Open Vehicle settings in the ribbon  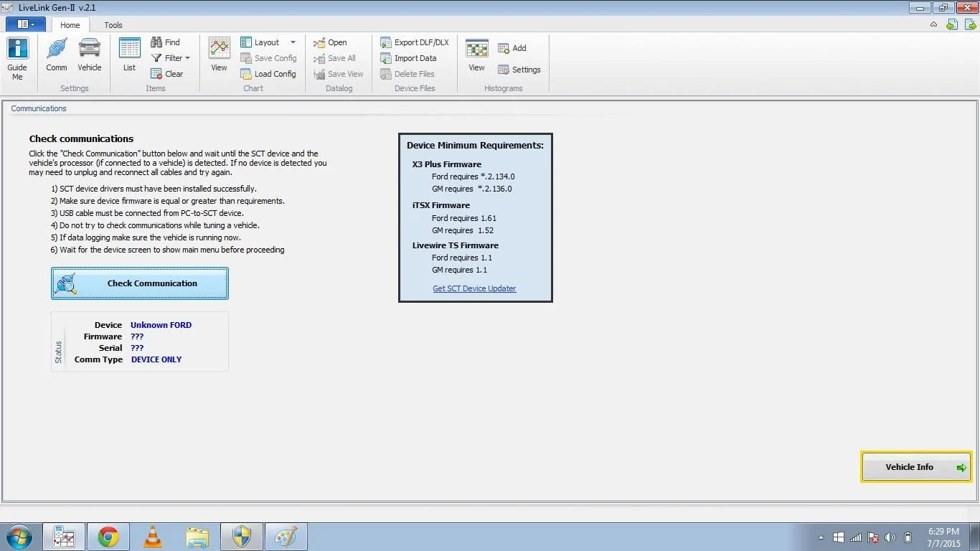[90, 55]
